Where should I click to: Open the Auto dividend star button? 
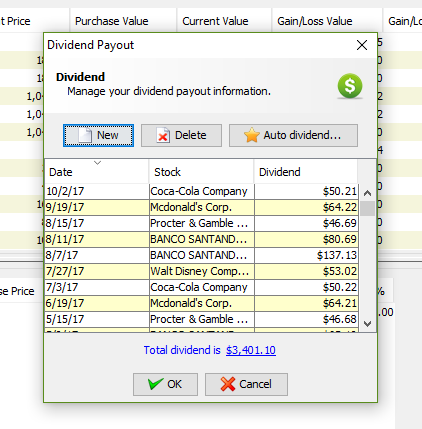pyautogui.click(x=293, y=135)
